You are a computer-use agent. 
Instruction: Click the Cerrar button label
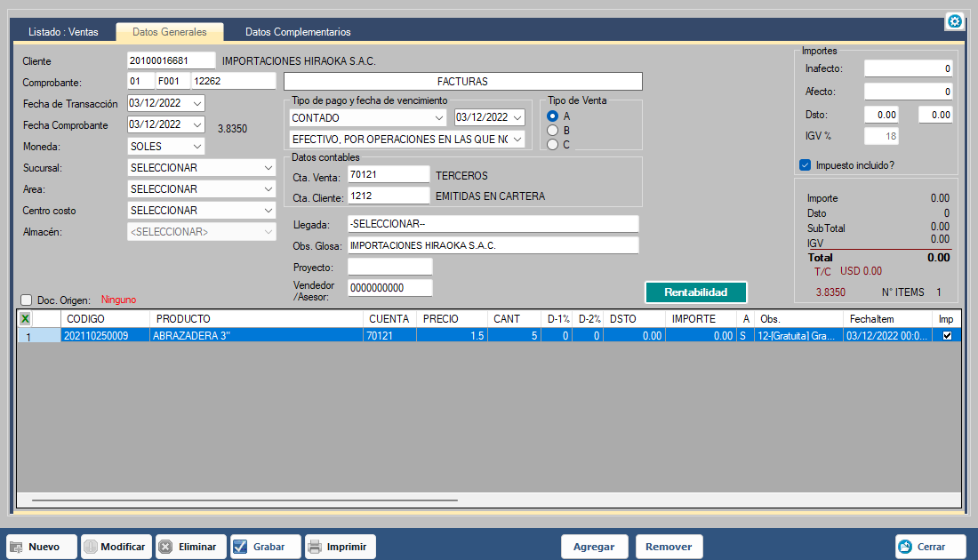[931, 547]
